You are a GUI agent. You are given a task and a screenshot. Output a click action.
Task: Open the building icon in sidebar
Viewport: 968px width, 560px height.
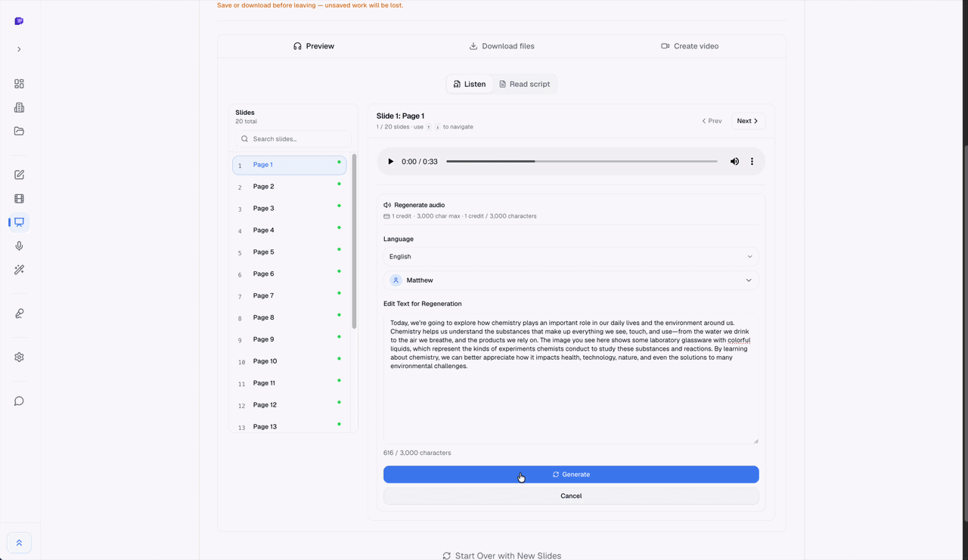tap(19, 107)
